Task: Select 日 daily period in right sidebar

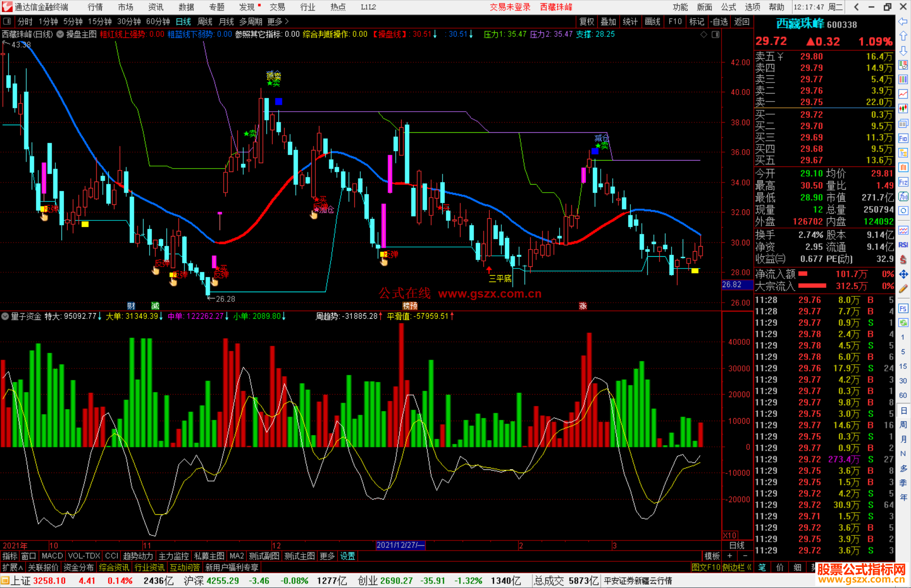Action: click(903, 410)
